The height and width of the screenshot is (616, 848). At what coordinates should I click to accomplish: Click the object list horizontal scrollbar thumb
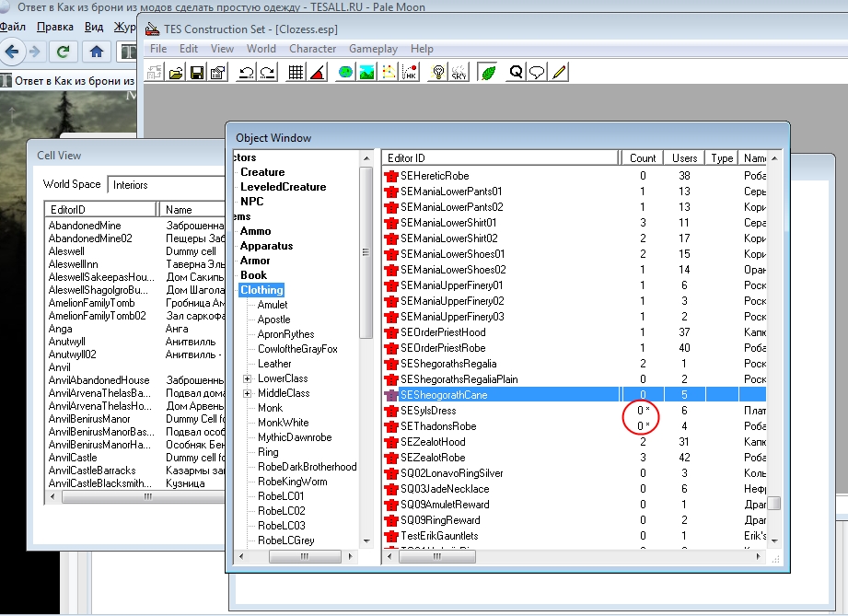point(437,556)
